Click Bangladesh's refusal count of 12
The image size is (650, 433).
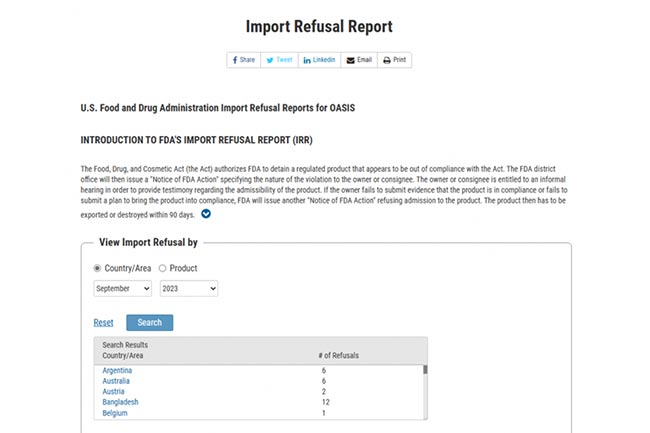point(325,402)
